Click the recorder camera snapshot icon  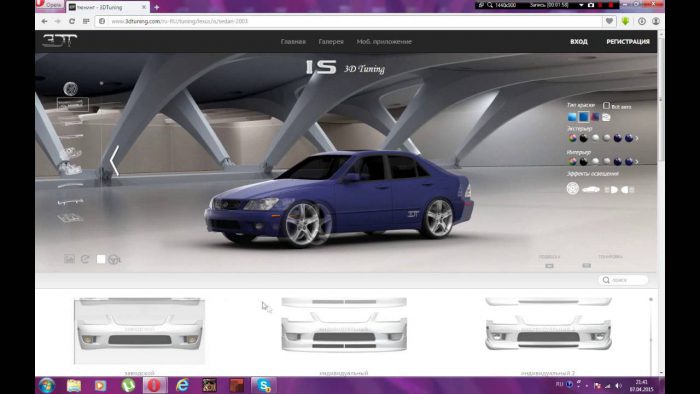pos(591,5)
